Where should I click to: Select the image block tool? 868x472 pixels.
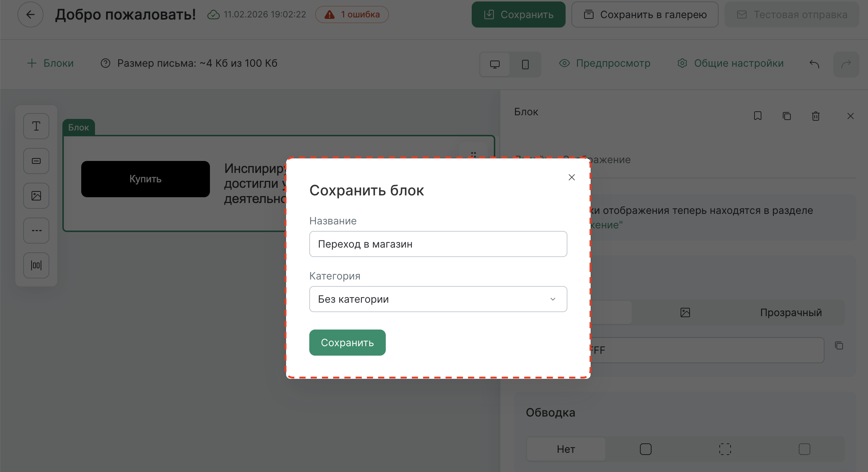36,195
